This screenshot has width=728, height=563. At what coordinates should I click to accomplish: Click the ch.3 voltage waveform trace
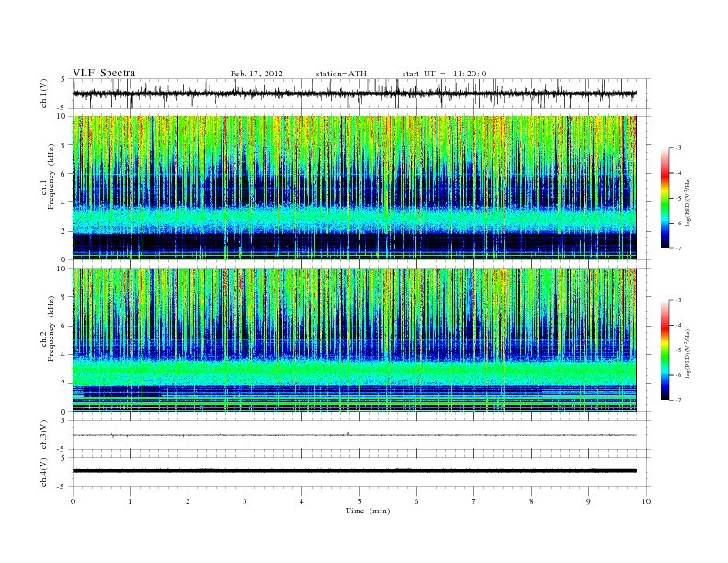(354, 435)
